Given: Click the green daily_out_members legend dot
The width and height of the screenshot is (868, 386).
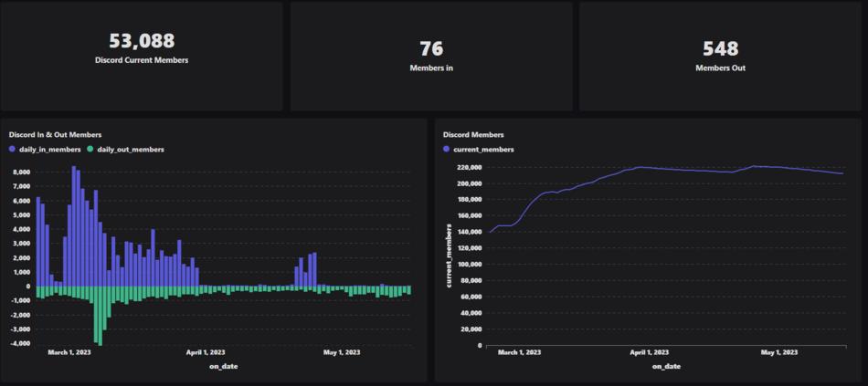Looking at the screenshot, I should click(x=91, y=150).
